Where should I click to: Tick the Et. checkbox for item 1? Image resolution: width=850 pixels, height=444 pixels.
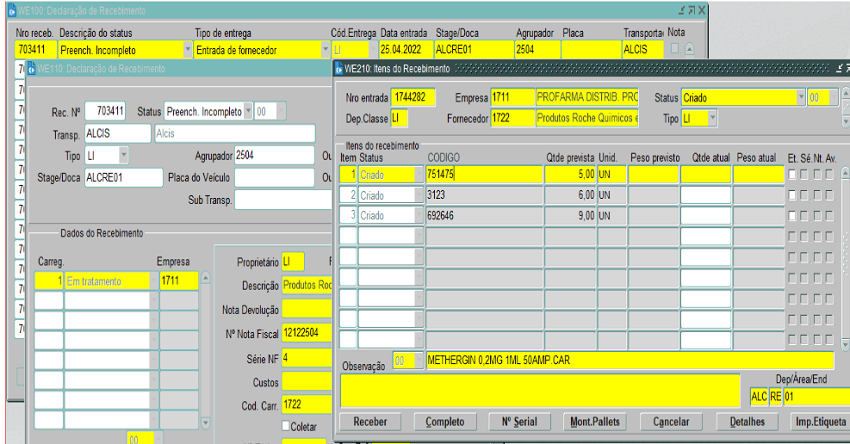click(x=792, y=174)
